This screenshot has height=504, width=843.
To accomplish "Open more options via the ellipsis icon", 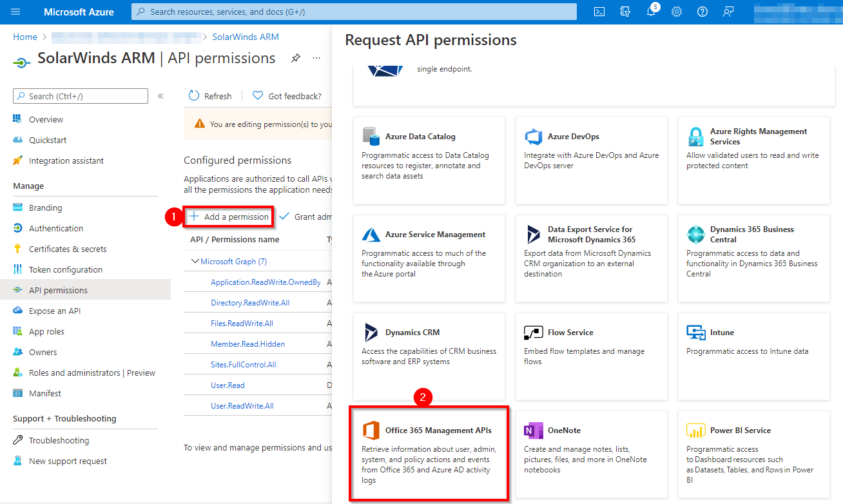I will pyautogui.click(x=316, y=57).
